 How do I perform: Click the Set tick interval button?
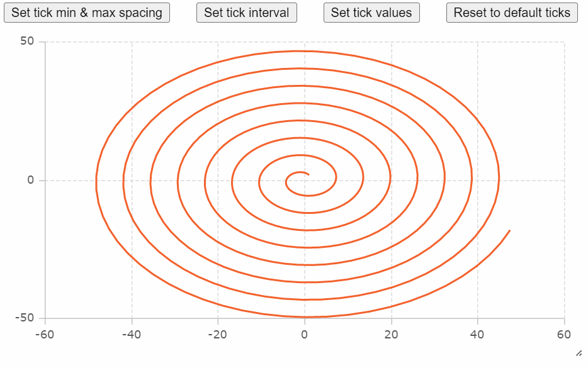pyautogui.click(x=247, y=13)
